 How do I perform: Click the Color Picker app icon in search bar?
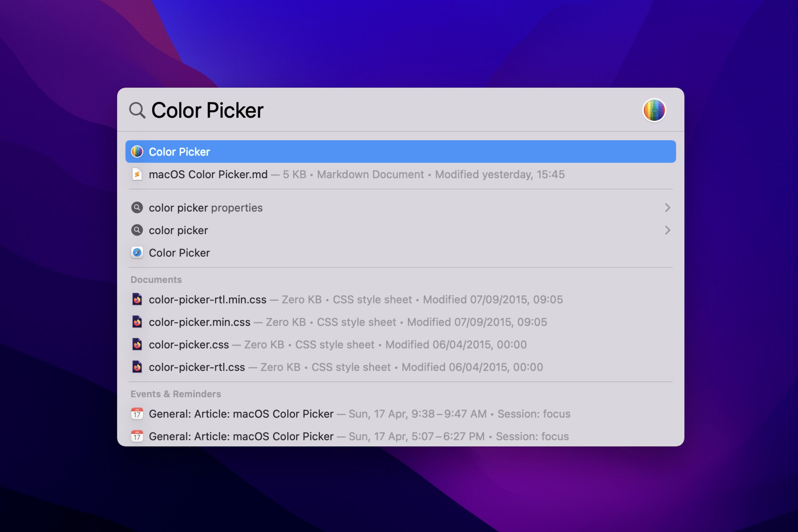[654, 110]
